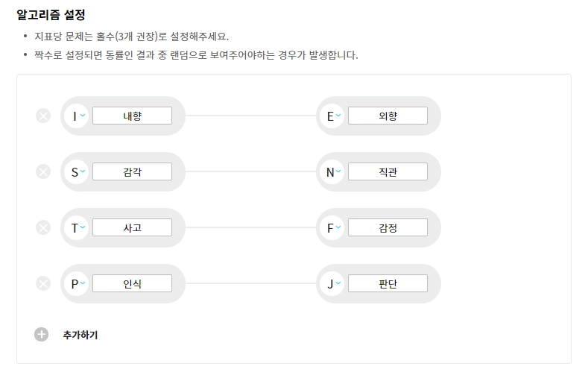Delete the P–J indicator row
This screenshot has width=588, height=378.
click(x=43, y=283)
